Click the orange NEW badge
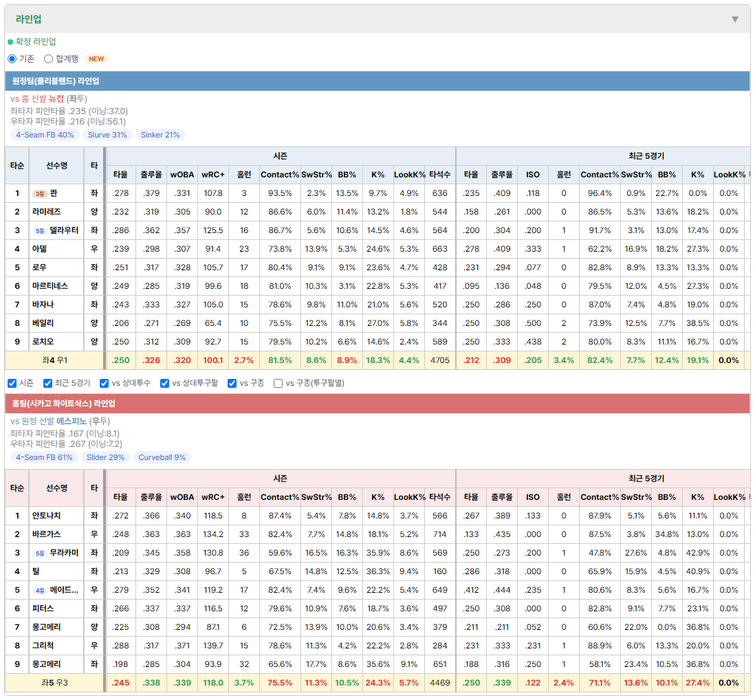Viewport: 755px width, 700px height. (96, 58)
